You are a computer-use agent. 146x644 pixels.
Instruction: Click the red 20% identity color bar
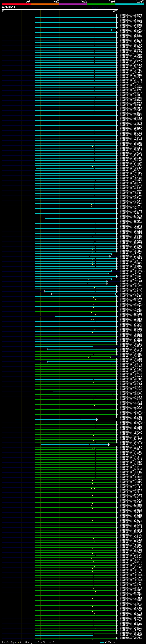[16, 4]
